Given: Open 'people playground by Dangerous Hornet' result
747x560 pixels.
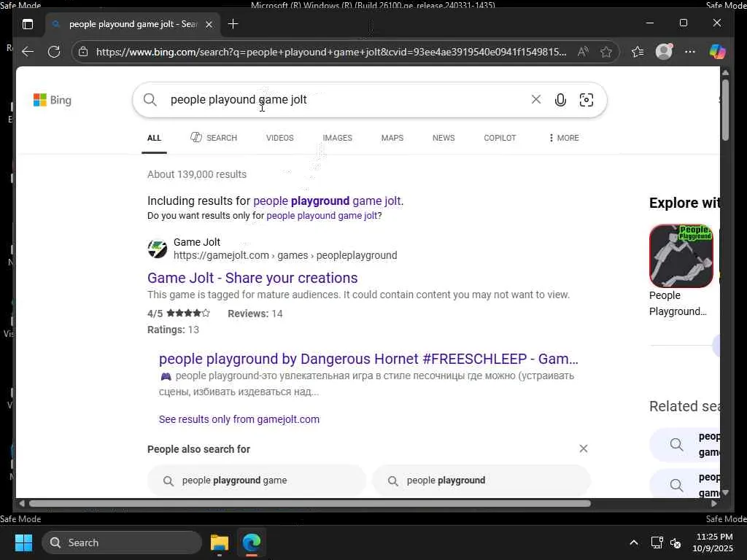Looking at the screenshot, I should [x=368, y=359].
